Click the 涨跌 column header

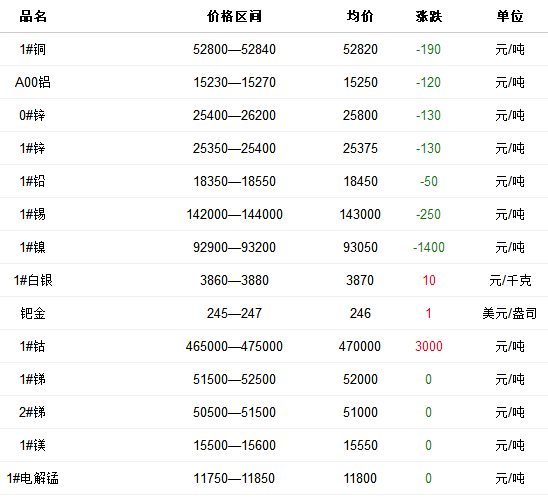(x=429, y=16)
